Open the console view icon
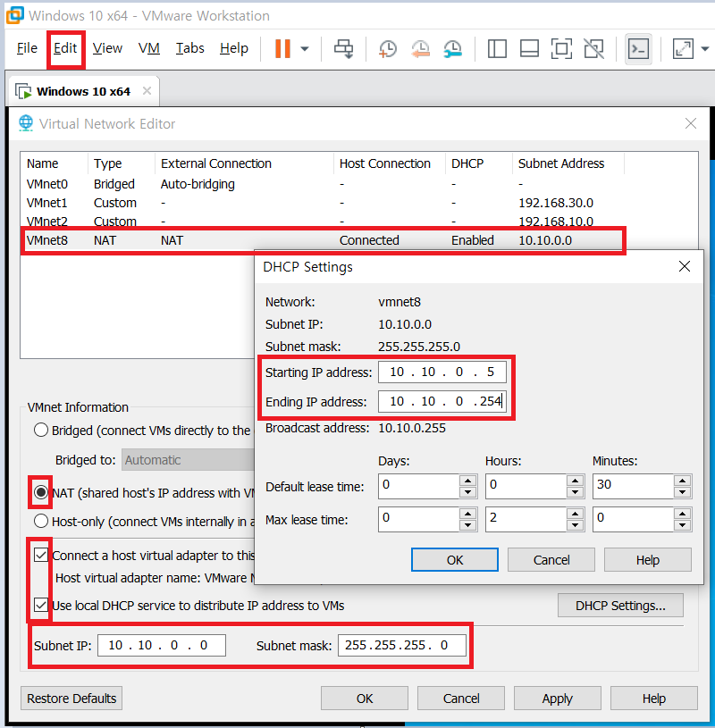 pos(638,49)
